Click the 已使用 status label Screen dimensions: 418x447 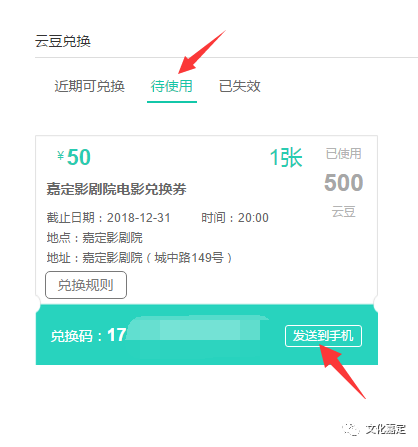(x=343, y=154)
